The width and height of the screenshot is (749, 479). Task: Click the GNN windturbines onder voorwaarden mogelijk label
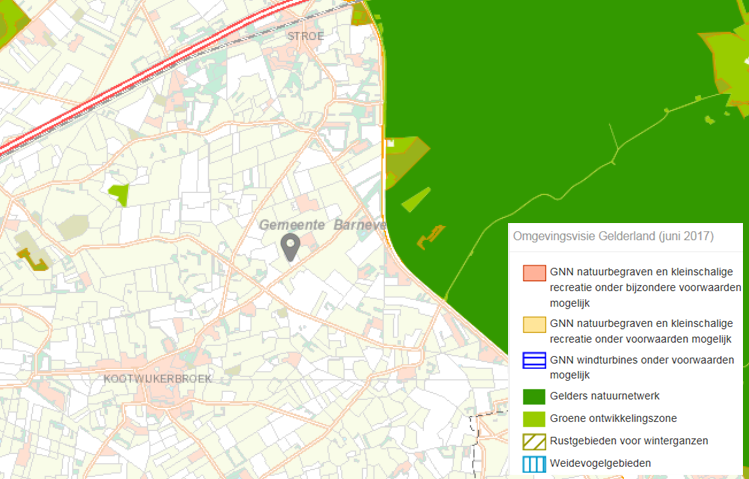(642, 367)
